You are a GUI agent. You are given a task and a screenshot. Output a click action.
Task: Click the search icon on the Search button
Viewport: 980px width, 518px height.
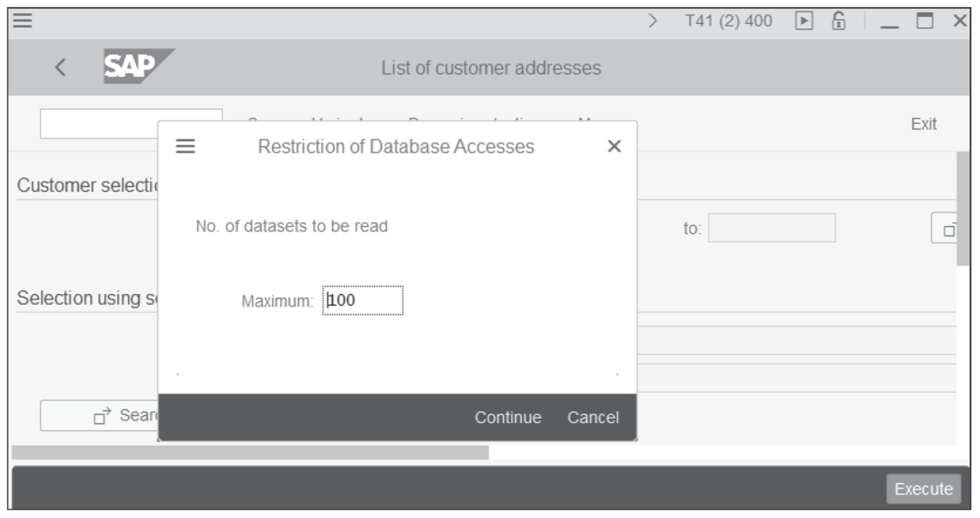coord(101,415)
